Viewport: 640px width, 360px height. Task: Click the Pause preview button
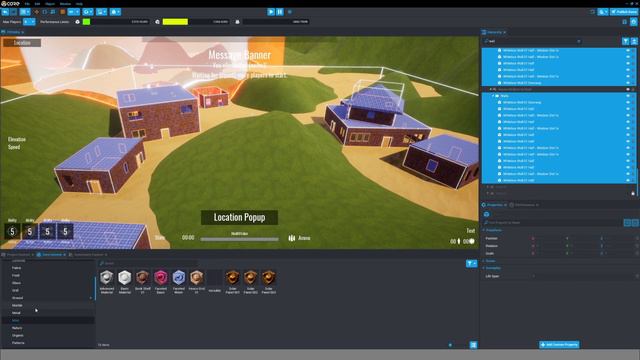[280, 12]
